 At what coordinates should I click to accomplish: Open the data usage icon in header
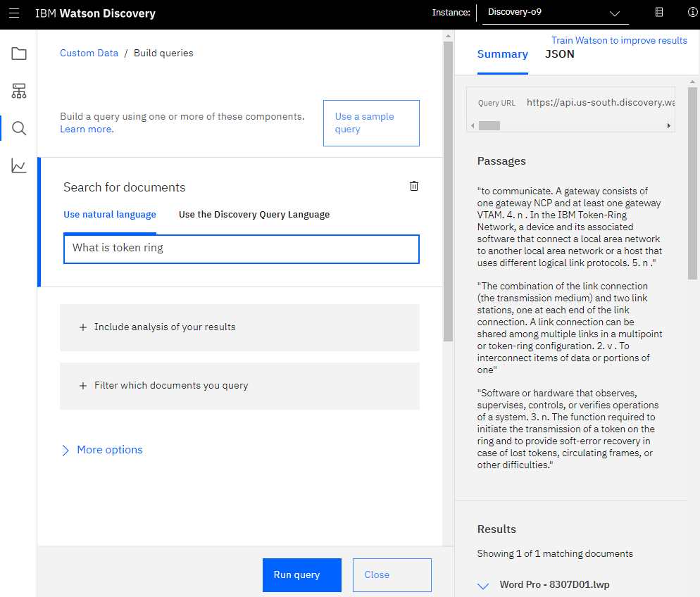pos(659,13)
